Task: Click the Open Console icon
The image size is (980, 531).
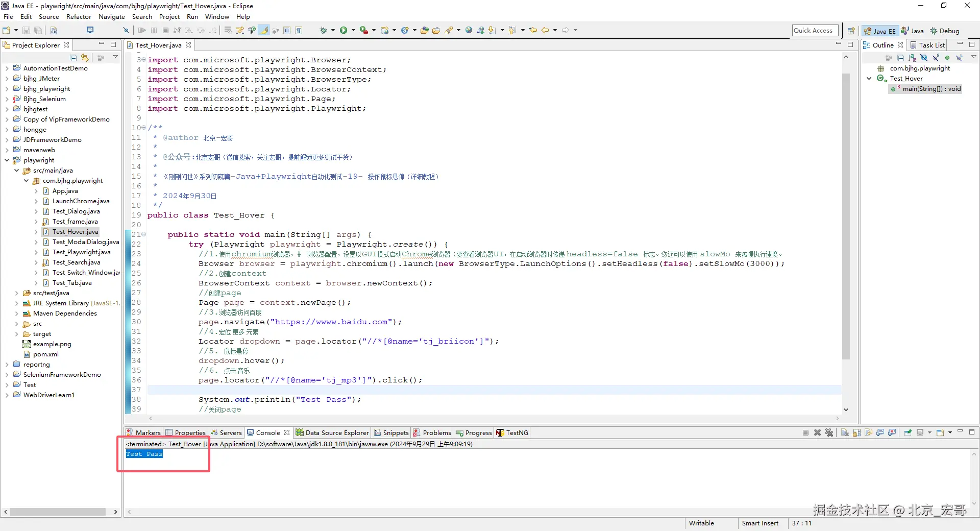Action: [940, 432]
